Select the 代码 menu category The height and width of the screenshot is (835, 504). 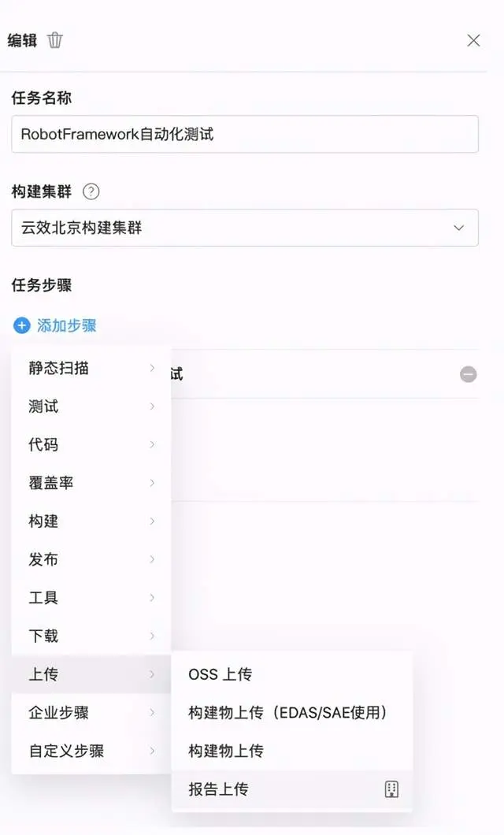pos(91,444)
